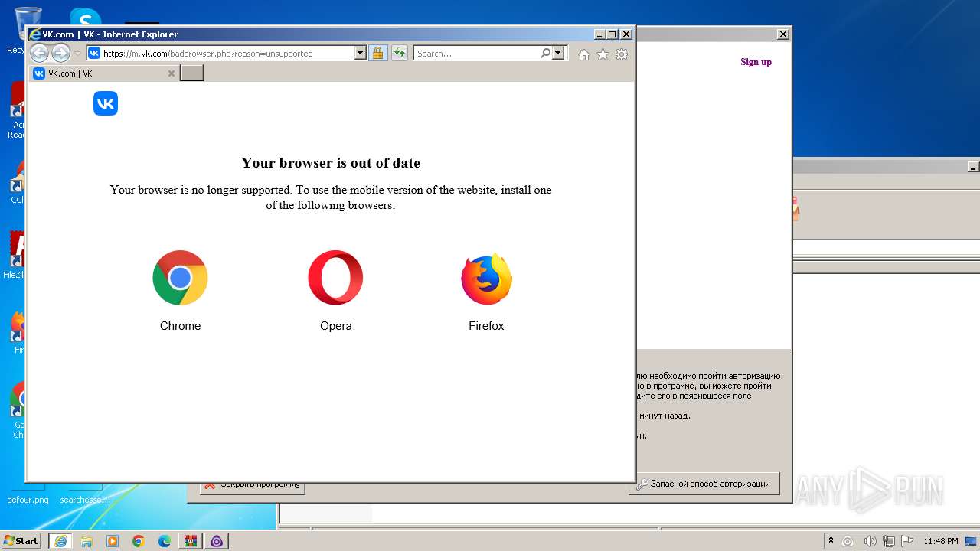
Task: Open WinRAR taskbar icon
Action: [x=191, y=541]
